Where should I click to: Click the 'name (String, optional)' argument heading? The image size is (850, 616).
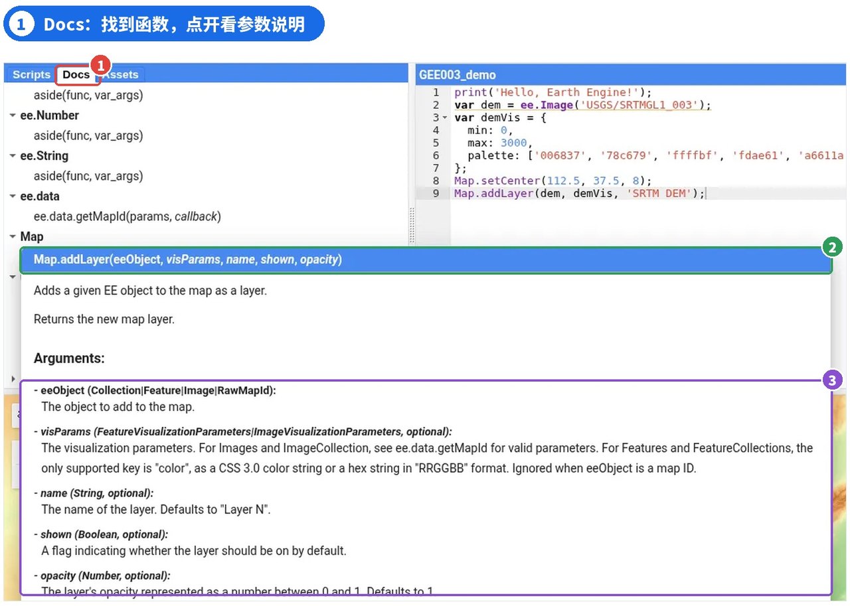click(93, 493)
